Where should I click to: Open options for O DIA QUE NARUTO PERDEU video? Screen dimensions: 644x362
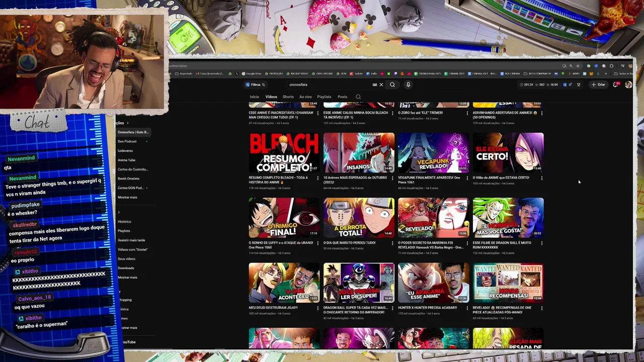tap(392, 243)
